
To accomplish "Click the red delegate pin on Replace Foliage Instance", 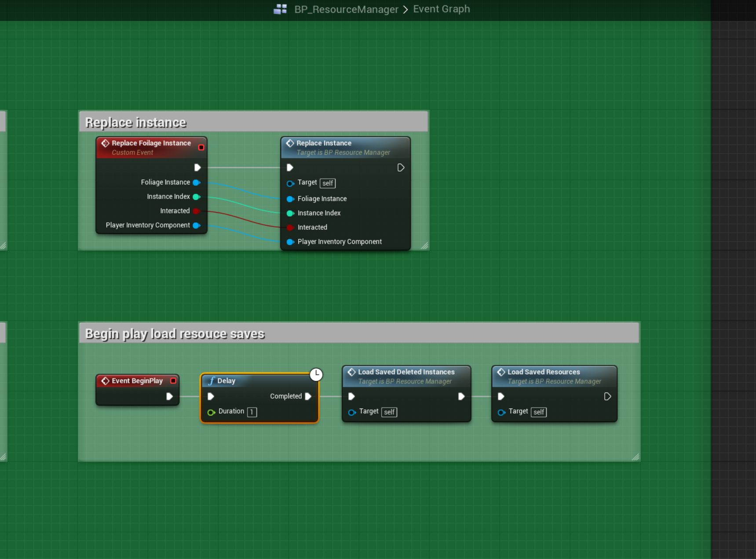I will click(201, 147).
